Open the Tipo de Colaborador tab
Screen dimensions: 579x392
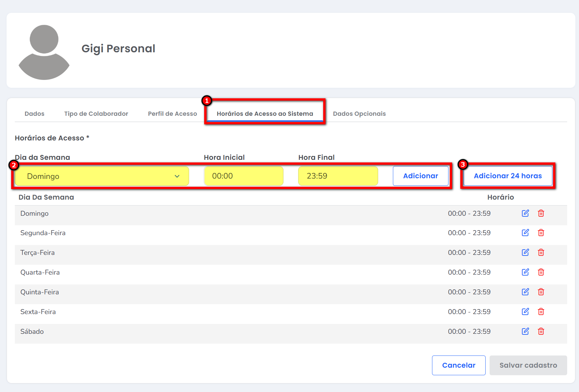96,114
